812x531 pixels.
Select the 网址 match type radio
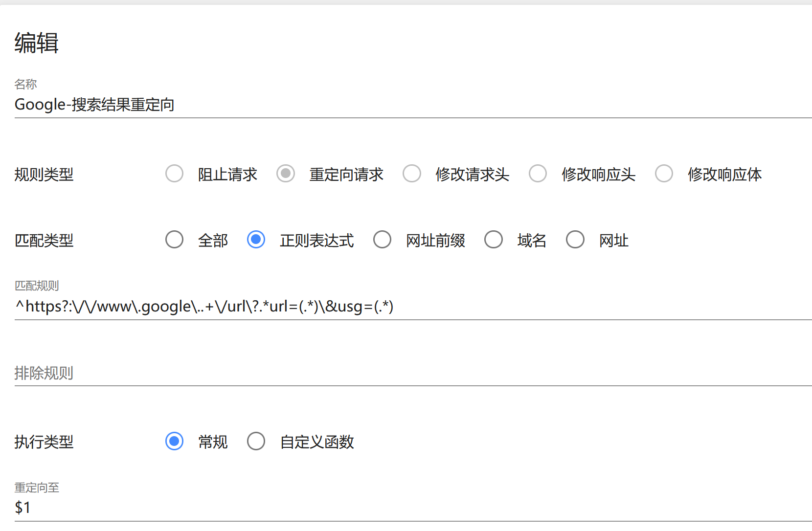click(x=575, y=240)
